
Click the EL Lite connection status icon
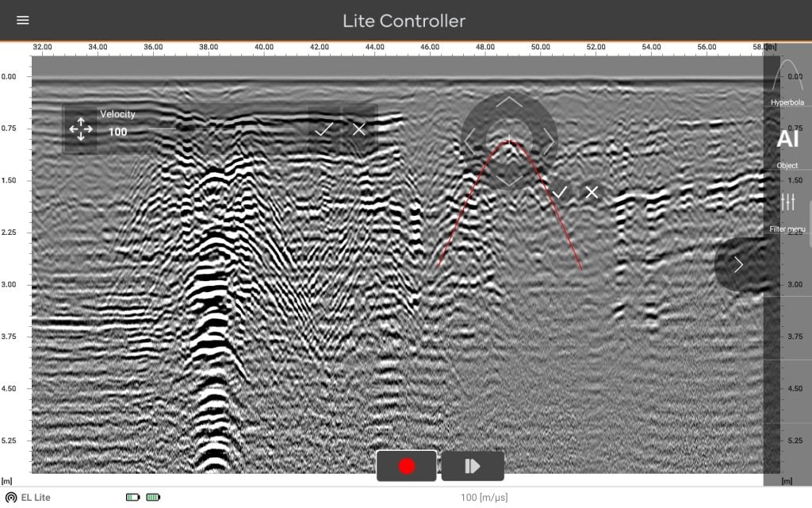click(x=11, y=498)
